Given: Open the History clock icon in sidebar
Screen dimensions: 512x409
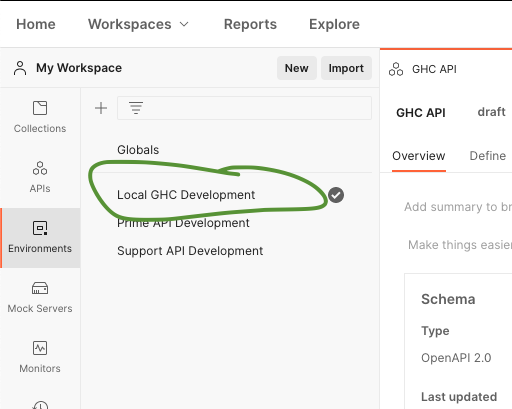Looking at the screenshot, I should point(40,404).
